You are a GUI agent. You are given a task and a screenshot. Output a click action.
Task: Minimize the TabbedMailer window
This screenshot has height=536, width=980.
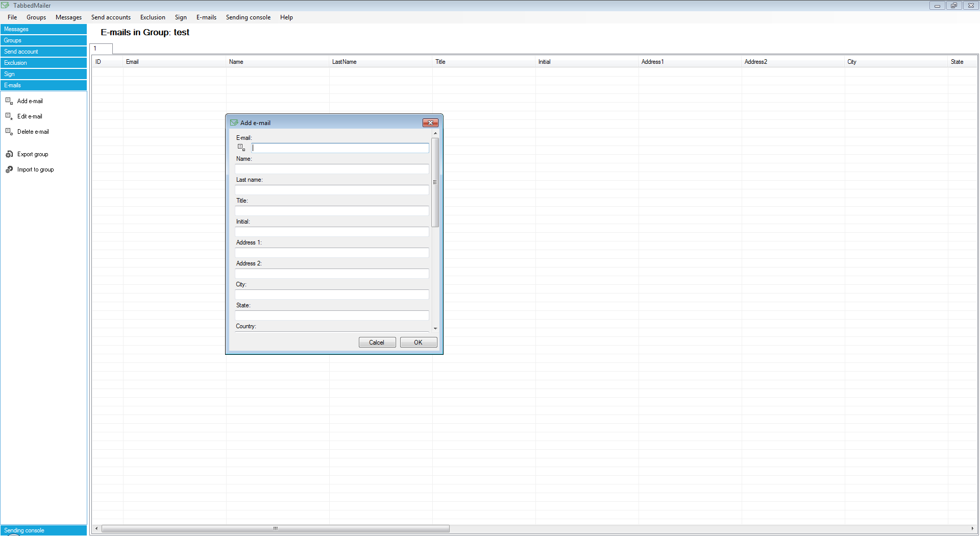tap(937, 6)
